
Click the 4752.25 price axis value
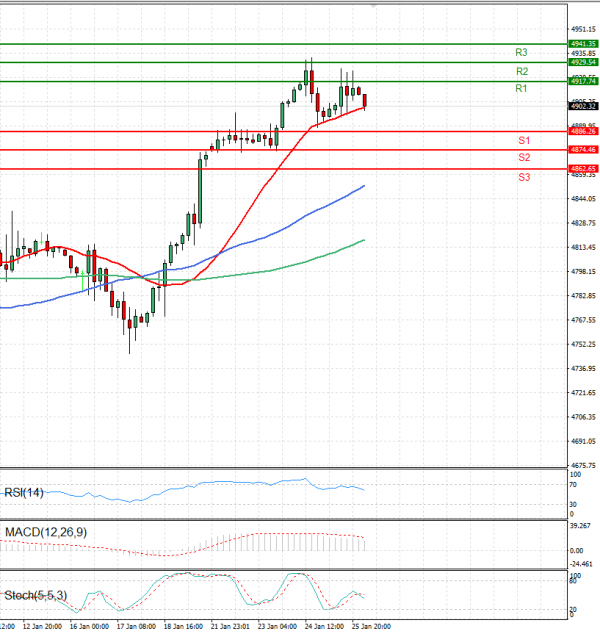(x=583, y=344)
